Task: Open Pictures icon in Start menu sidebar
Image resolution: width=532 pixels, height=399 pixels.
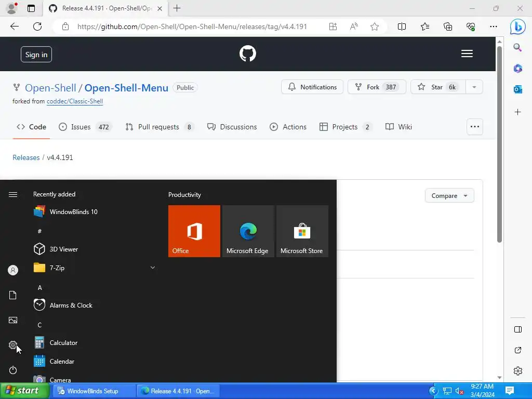Action: coord(13,320)
